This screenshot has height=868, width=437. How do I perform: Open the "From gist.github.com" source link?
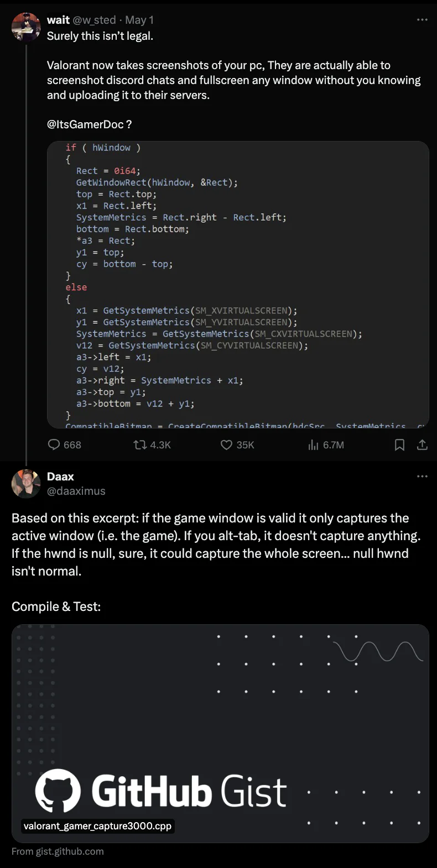(58, 851)
